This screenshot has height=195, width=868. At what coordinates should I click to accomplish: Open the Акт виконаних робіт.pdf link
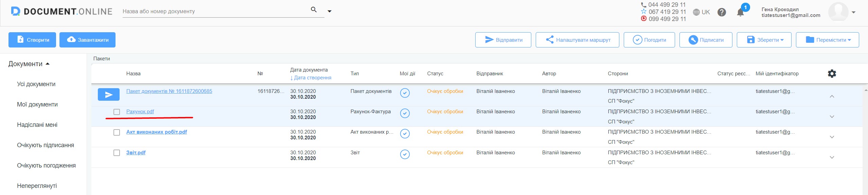click(157, 132)
